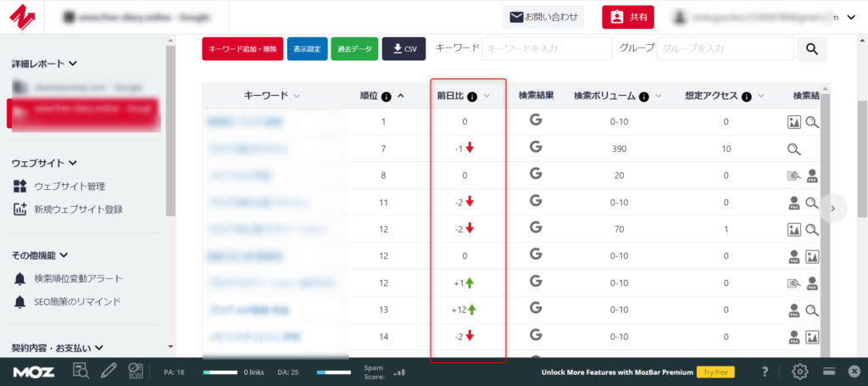This screenshot has height=386, width=868.
Task: Open MozBar page analysis icon
Action: pos(81,371)
